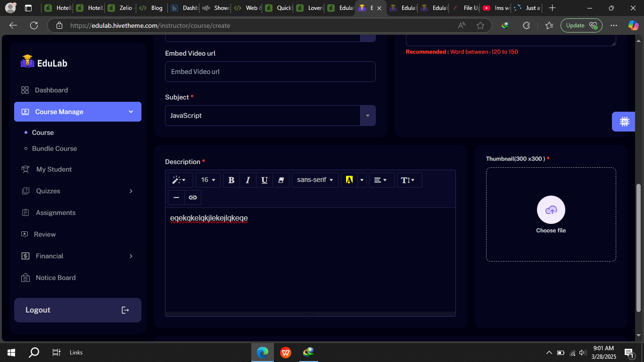
Task: Open Assignments in the sidebar
Action: click(55, 213)
